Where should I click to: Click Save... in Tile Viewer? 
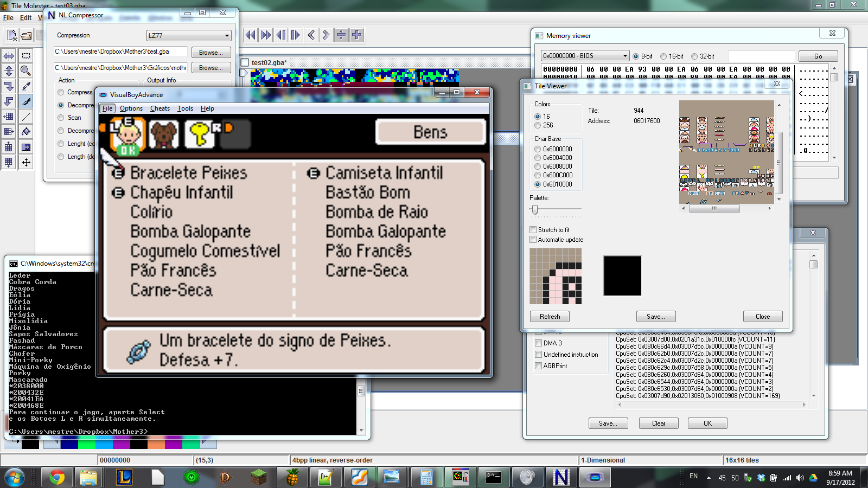(656, 317)
